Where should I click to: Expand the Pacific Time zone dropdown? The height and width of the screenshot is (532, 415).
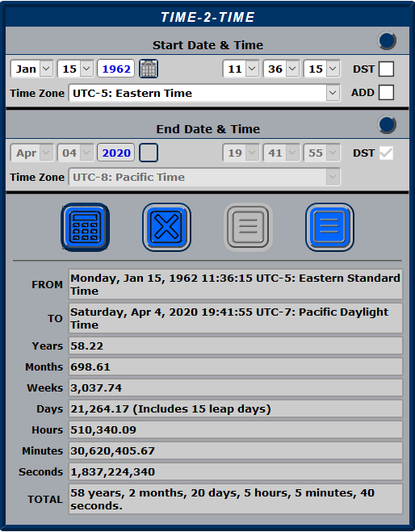204,177
